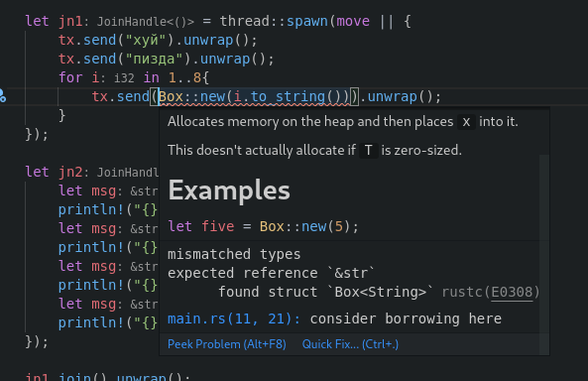
Task: Click the tx.send("хуй") line
Action: tap(158, 40)
